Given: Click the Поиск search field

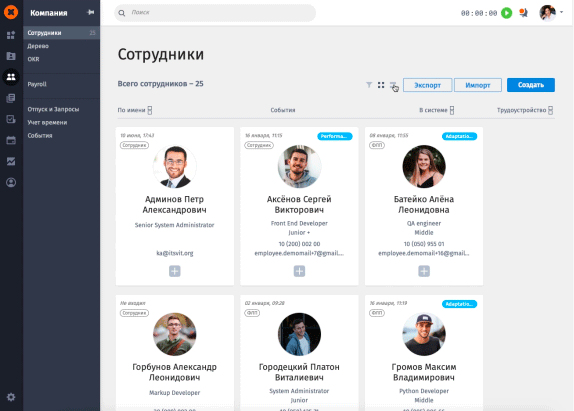Looking at the screenshot, I should pos(215,13).
